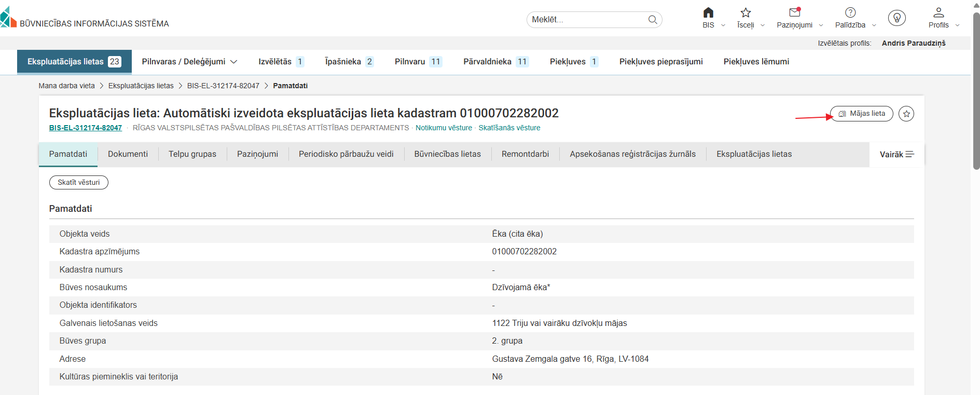
Task: Click the lightbulb tips icon
Action: 896,18
